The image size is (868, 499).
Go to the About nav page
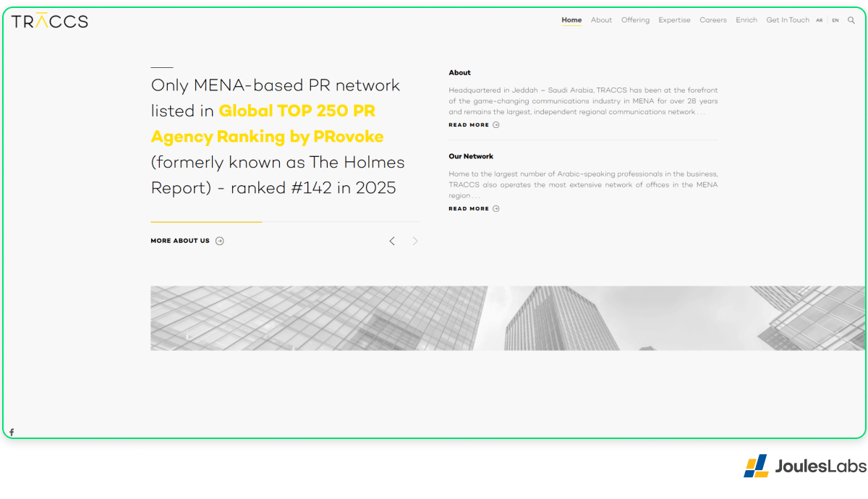tap(601, 20)
